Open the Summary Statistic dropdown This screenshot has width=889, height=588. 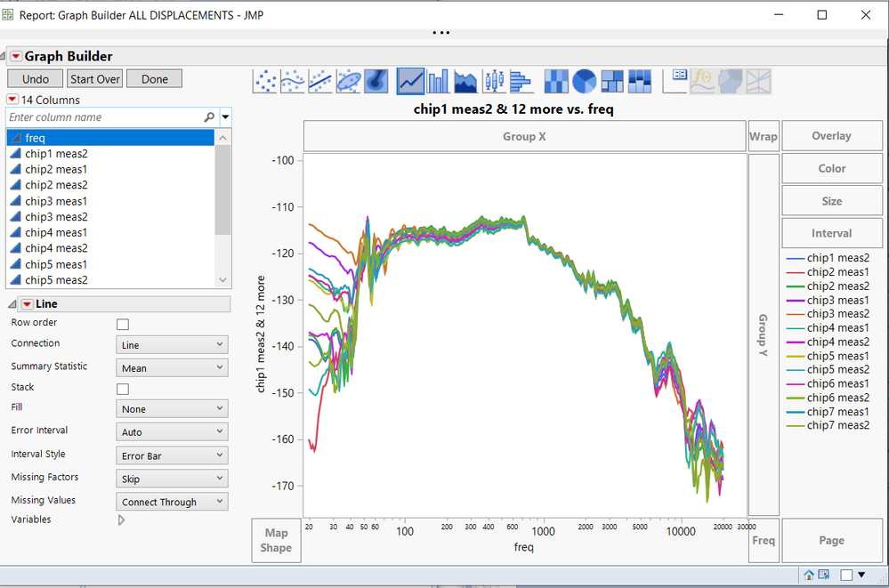click(x=172, y=368)
